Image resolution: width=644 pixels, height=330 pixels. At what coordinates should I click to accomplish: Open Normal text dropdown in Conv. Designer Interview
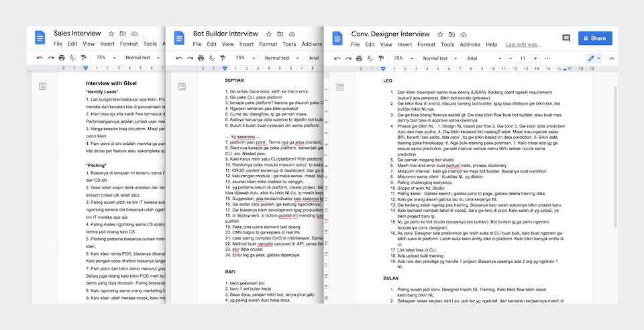tap(440, 58)
